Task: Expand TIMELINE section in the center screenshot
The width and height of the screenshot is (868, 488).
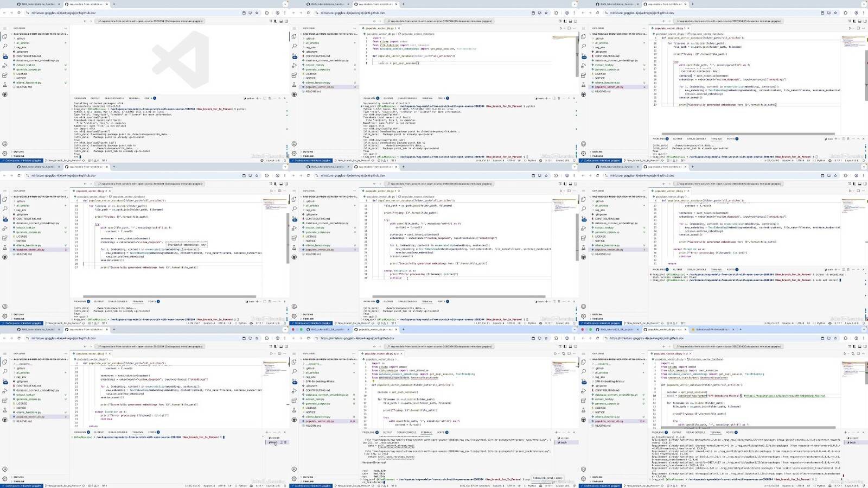Action: [x=308, y=318]
